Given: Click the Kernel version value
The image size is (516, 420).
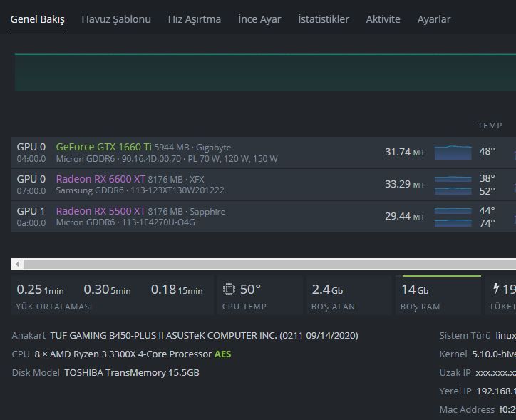Looking at the screenshot, I should [x=494, y=354].
